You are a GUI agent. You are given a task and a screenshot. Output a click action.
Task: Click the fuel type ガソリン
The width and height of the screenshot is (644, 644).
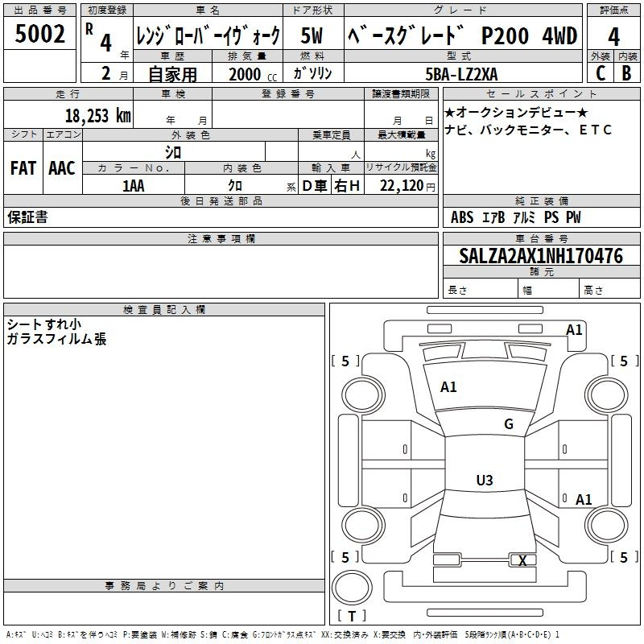[x=312, y=73]
